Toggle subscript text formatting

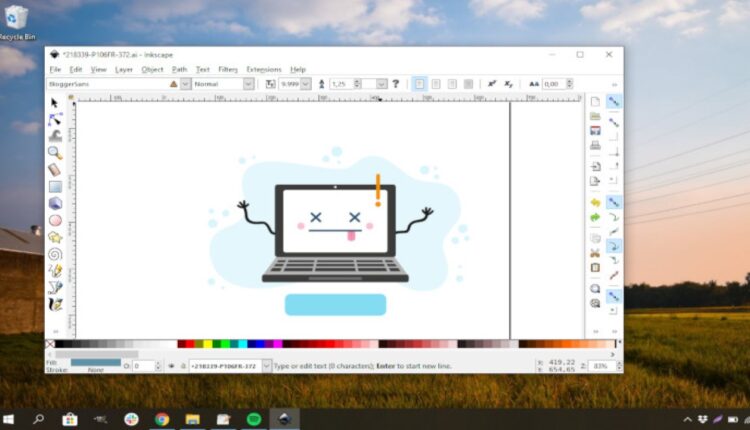pos(508,84)
